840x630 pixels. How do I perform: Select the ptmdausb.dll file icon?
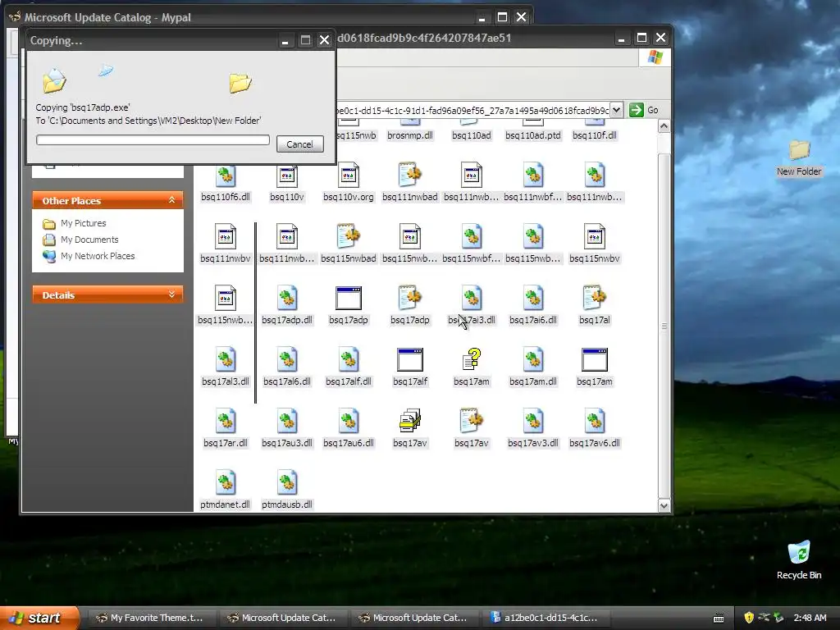pos(287,483)
